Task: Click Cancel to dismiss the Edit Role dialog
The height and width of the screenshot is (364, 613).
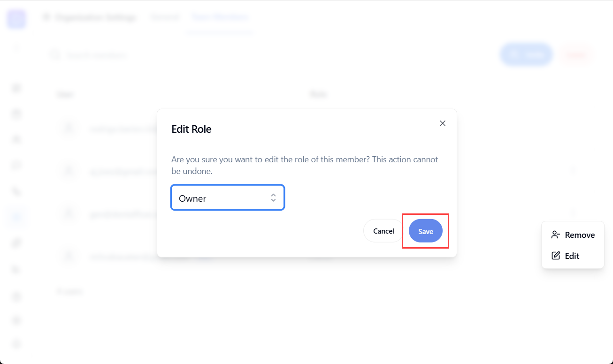Action: click(383, 231)
